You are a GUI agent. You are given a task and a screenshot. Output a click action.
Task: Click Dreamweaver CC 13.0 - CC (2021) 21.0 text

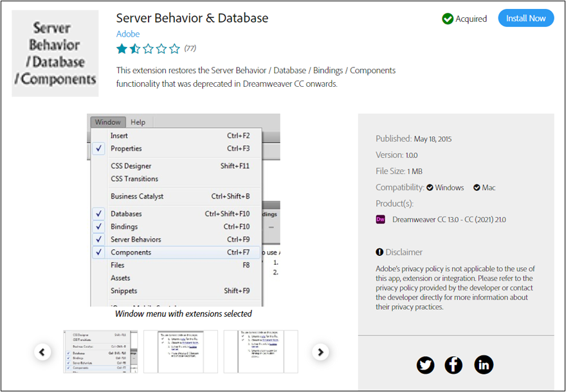click(x=449, y=220)
